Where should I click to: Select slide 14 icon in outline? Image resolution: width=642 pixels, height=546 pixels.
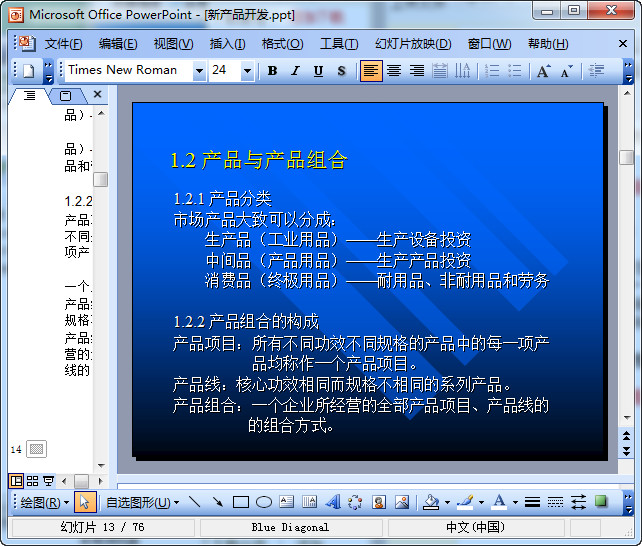coord(36,449)
